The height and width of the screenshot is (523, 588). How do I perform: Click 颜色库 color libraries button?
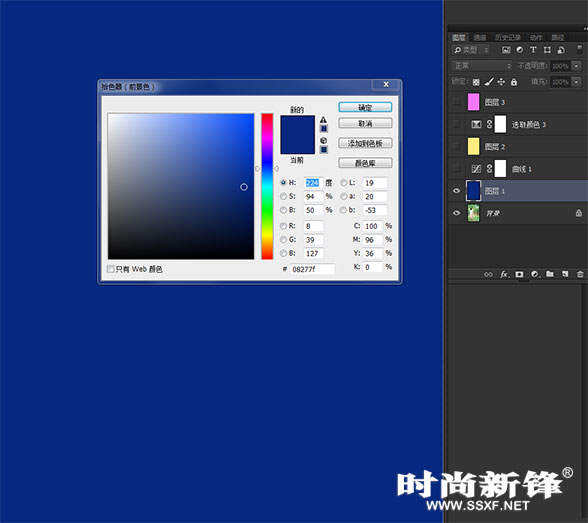pos(365,163)
